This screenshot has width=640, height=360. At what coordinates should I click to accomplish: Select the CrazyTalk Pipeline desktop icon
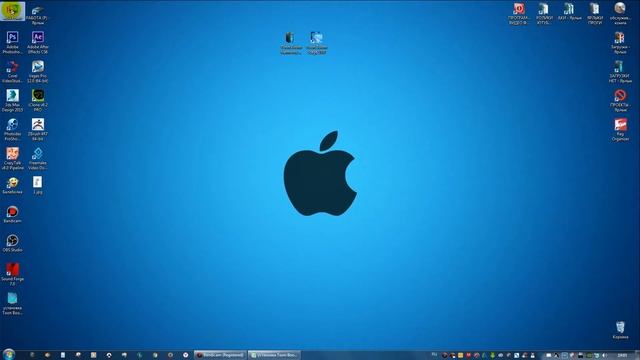pyautogui.click(x=12, y=158)
